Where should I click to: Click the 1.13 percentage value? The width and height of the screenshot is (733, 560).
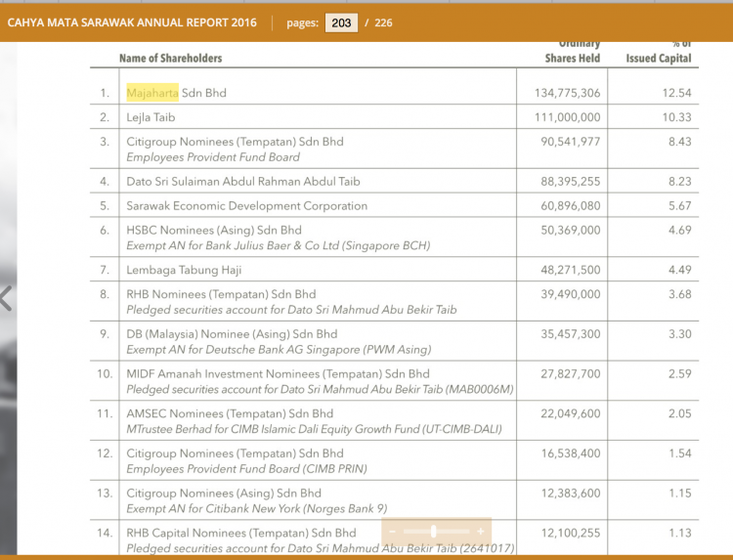(679, 533)
